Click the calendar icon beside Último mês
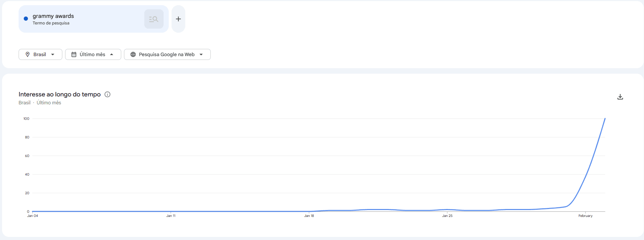This screenshot has height=240, width=644. point(74,54)
